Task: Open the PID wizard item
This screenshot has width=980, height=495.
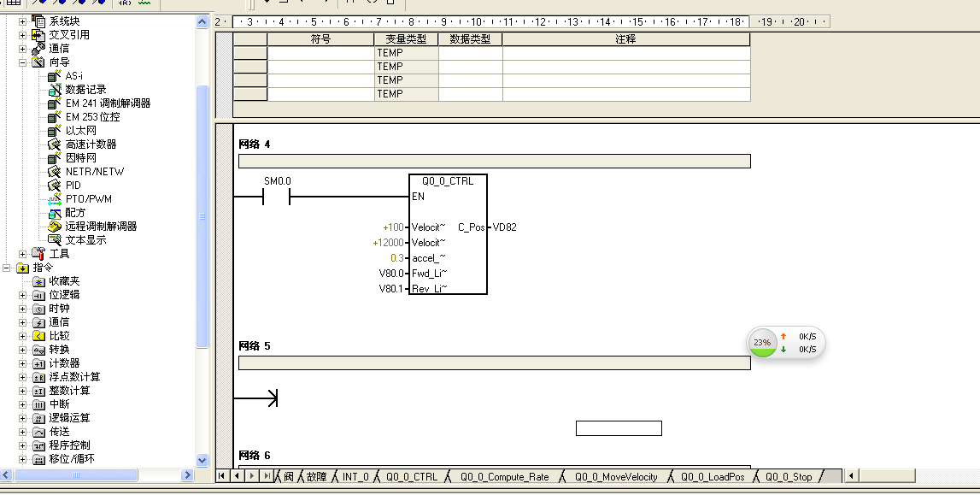Action: click(x=73, y=186)
